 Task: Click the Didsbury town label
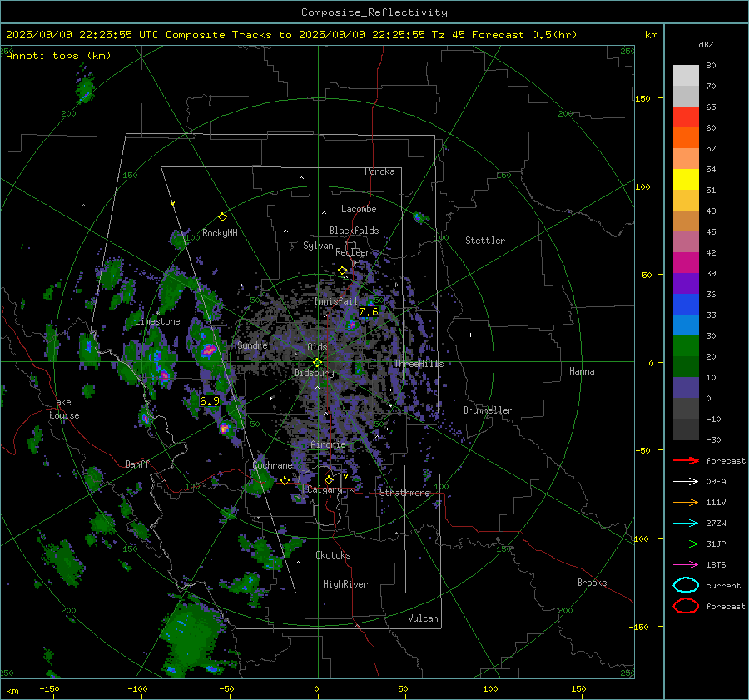pyautogui.click(x=314, y=373)
